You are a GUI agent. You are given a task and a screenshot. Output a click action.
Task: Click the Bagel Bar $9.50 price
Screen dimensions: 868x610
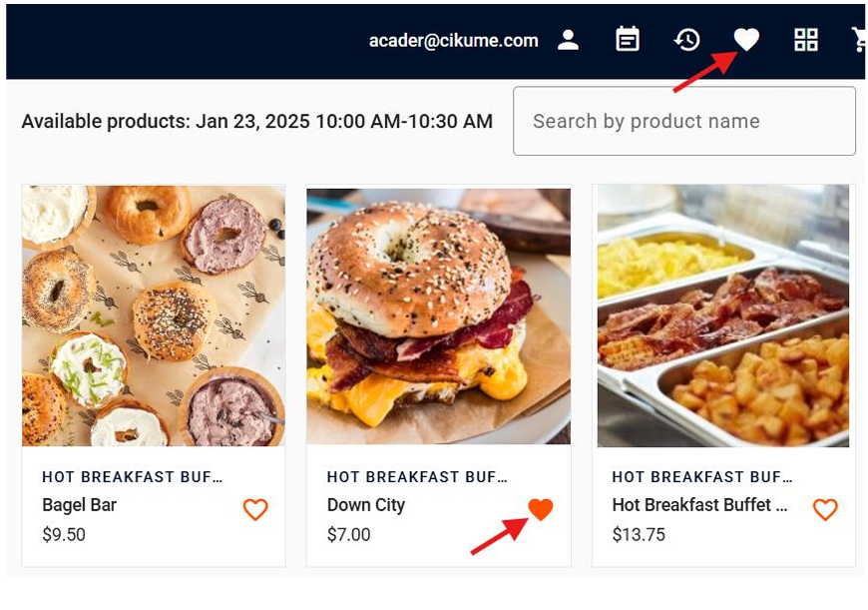(x=64, y=535)
